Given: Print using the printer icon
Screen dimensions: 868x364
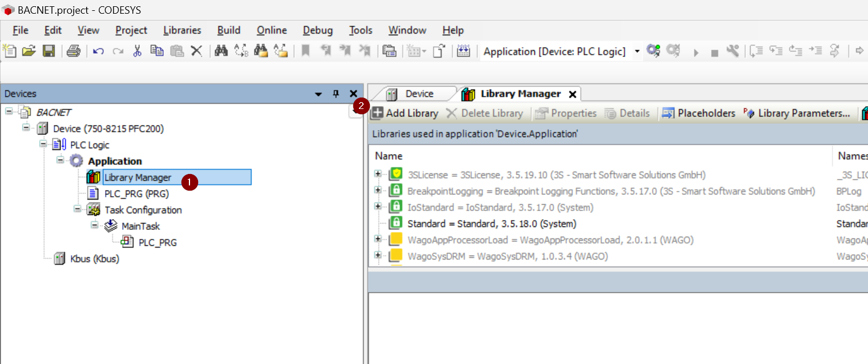Looking at the screenshot, I should coord(74,51).
